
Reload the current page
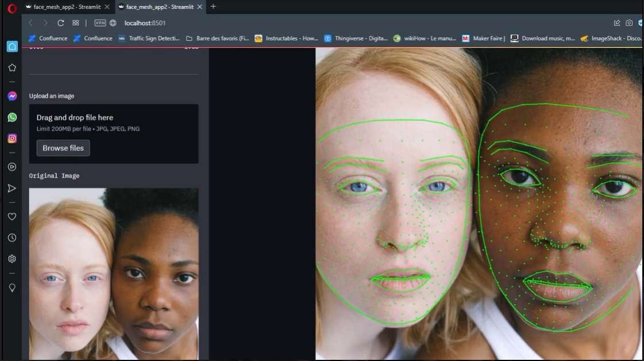[60, 23]
